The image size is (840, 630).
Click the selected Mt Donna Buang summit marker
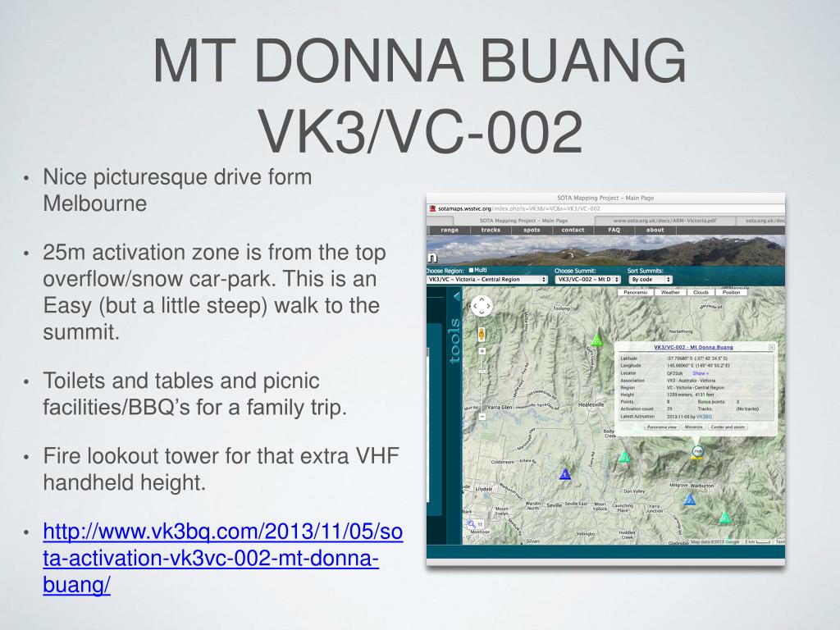[697, 452]
